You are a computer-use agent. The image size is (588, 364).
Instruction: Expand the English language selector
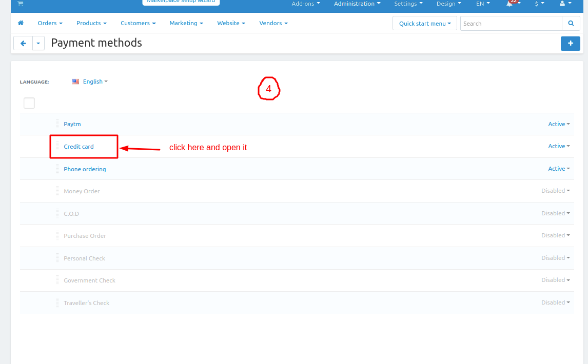click(x=95, y=82)
